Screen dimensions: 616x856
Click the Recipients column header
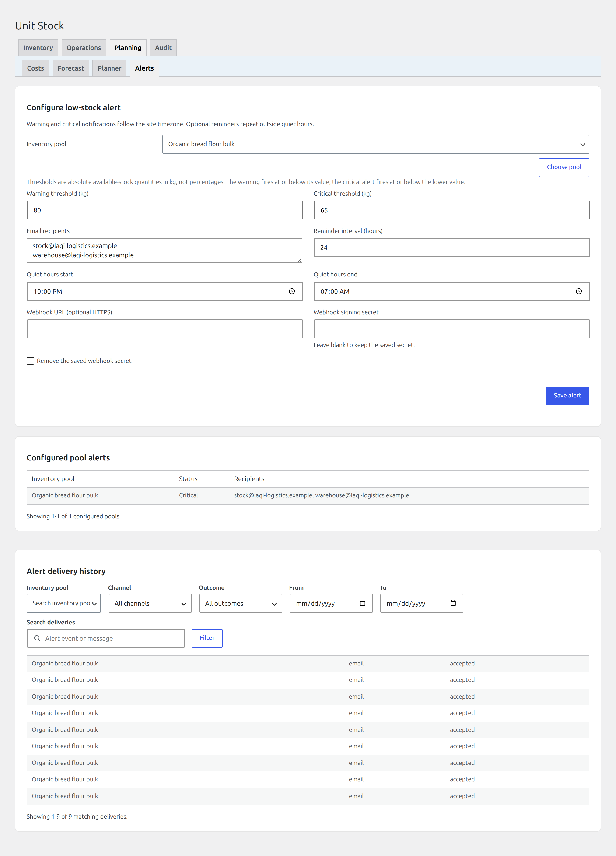tap(249, 479)
